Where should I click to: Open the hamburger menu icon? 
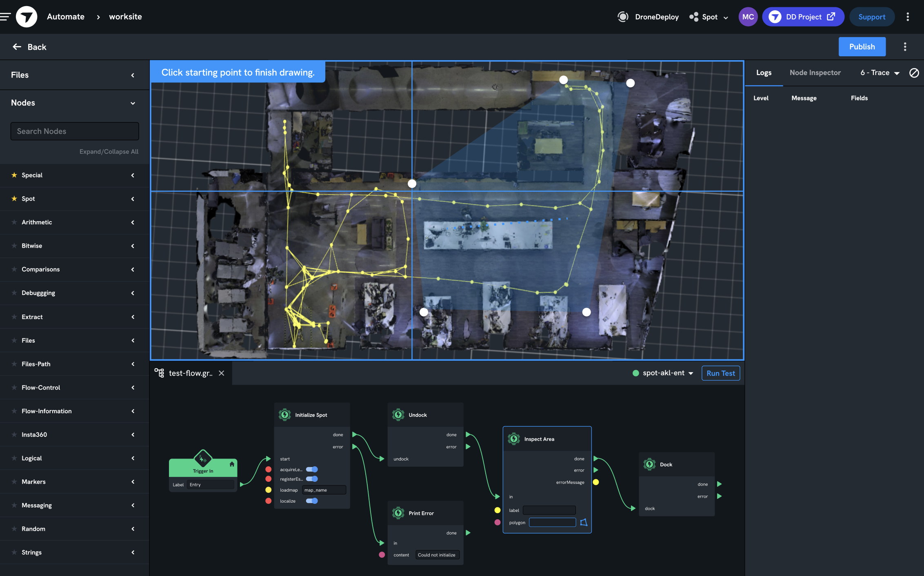click(x=6, y=17)
